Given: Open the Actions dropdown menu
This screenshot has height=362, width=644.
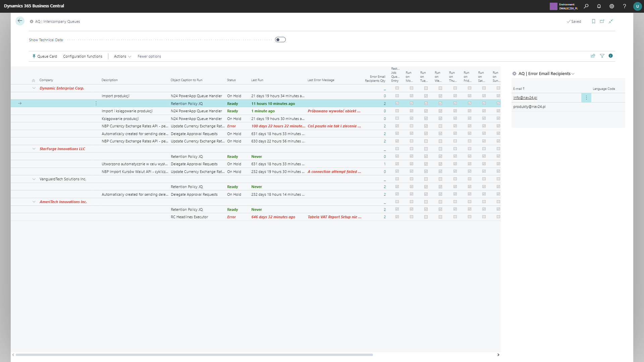Looking at the screenshot, I should click(122, 56).
